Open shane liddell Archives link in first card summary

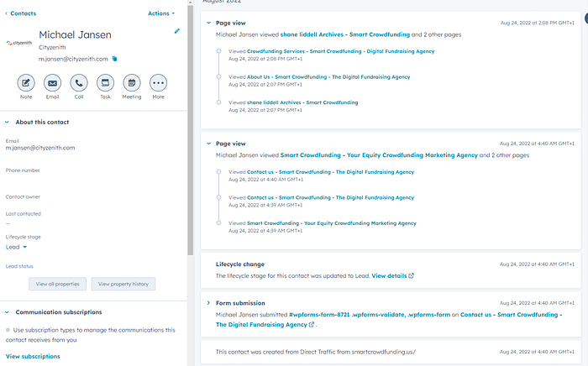click(x=345, y=34)
